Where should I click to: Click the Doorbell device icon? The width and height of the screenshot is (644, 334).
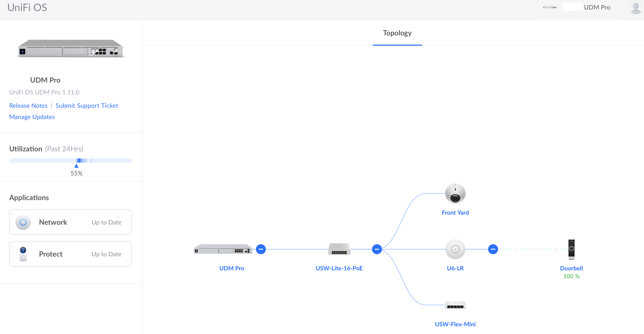point(571,249)
